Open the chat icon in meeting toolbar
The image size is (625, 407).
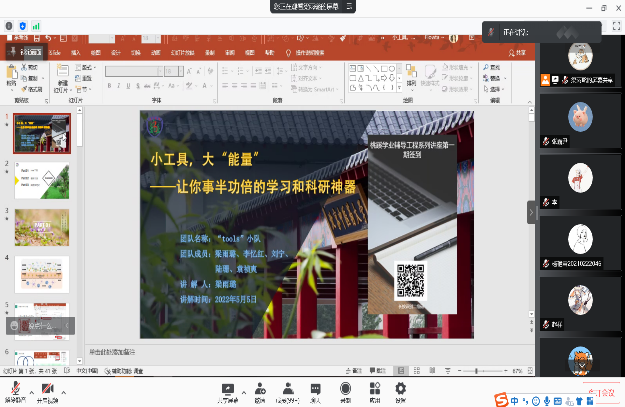316,389
